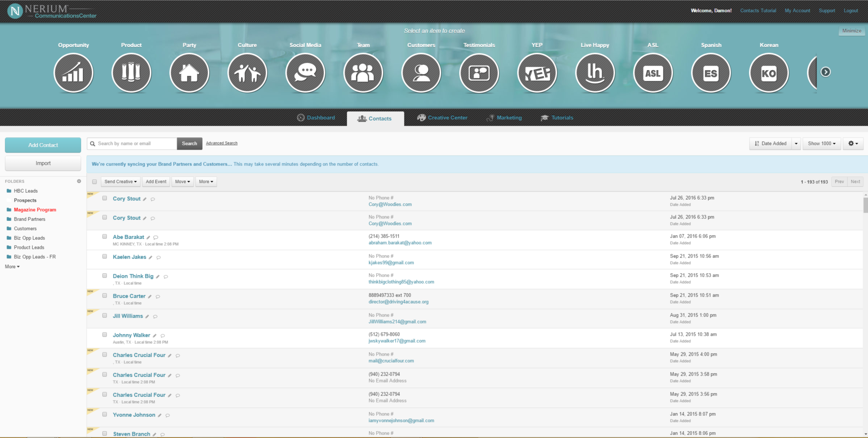Open the gear settings dropdown
Viewport: 868px width, 438px height.
[x=853, y=143]
